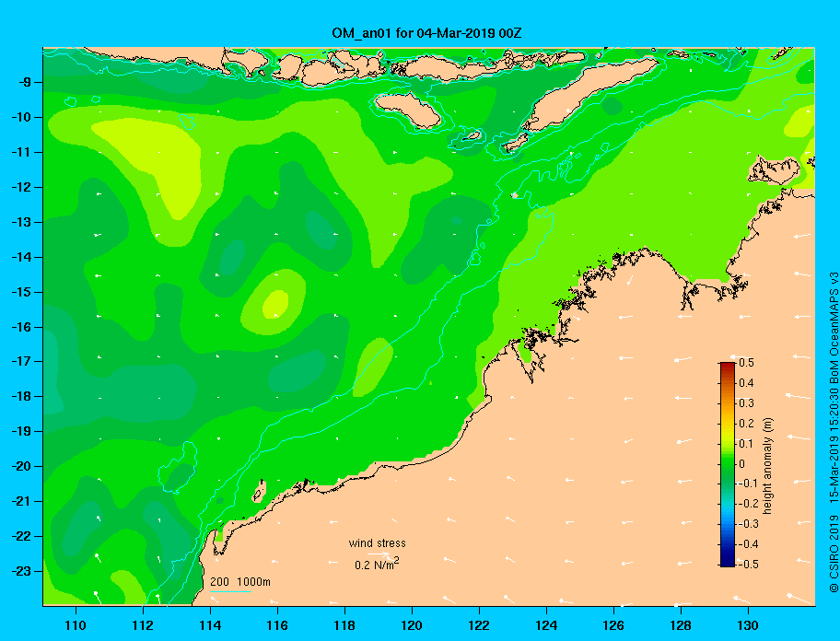Click the -14 latitude axis label
The image size is (840, 641).
(x=21, y=257)
